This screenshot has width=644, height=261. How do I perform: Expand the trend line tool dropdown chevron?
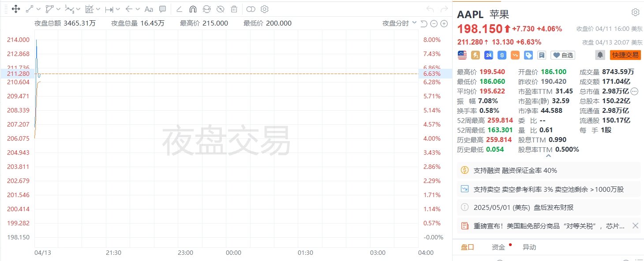[x=39, y=9]
